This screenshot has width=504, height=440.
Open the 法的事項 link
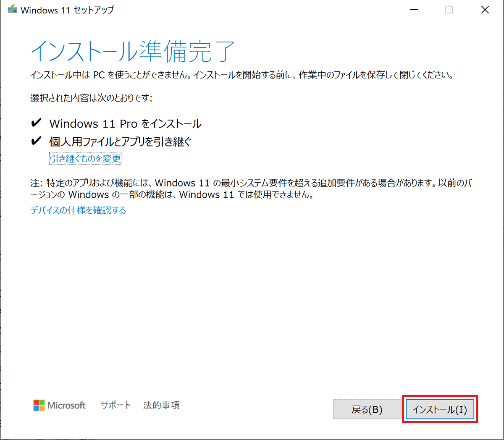[161, 405]
